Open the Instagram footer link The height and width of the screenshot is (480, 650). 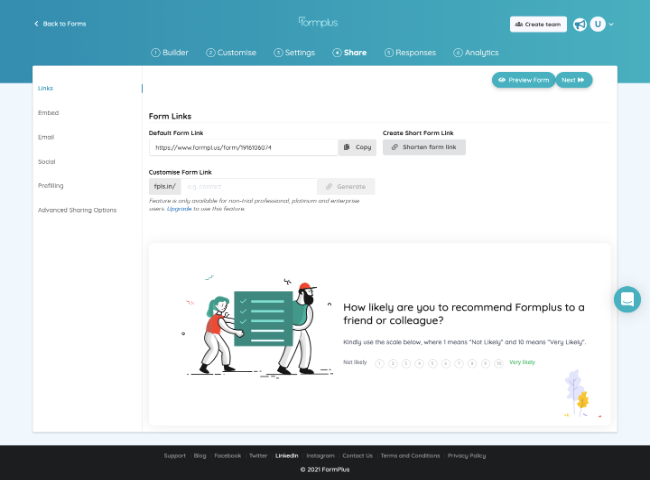320,456
